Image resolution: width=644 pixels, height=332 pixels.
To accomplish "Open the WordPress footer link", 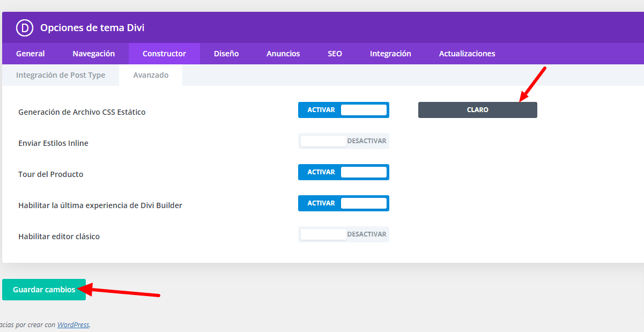I will click(73, 324).
